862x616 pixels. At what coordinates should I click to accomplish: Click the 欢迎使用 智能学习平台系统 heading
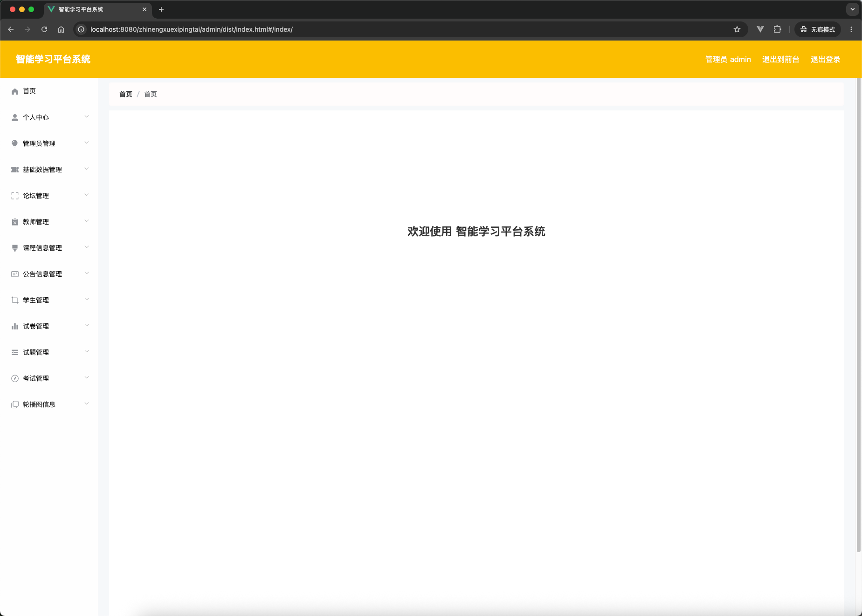click(x=476, y=232)
